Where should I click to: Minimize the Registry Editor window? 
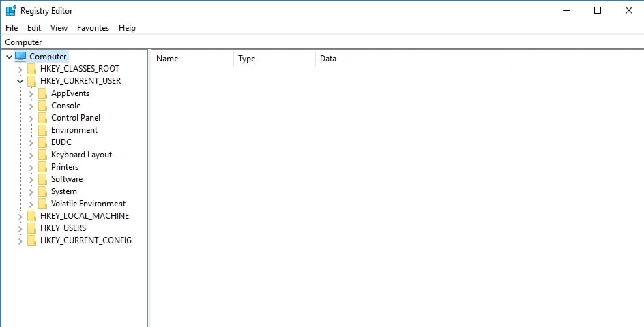[567, 10]
